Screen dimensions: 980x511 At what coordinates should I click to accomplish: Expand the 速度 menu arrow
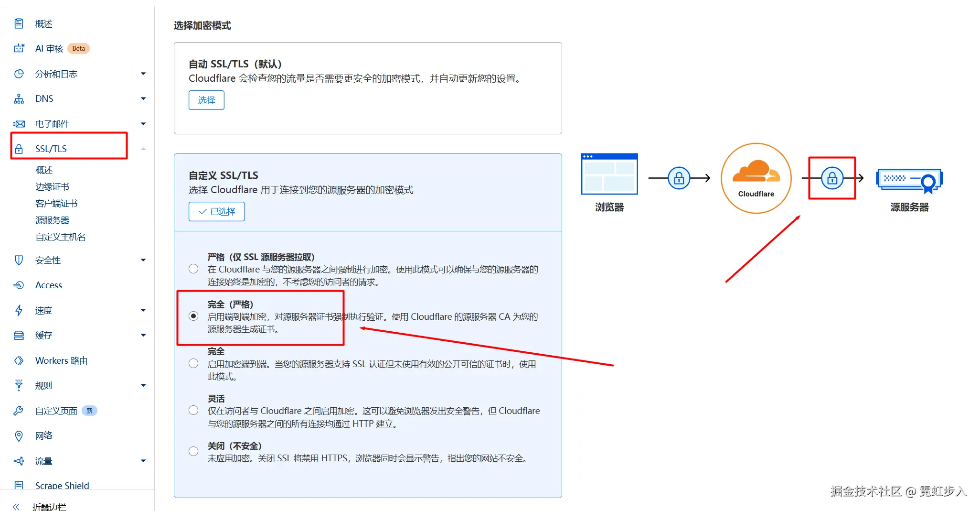(x=143, y=310)
